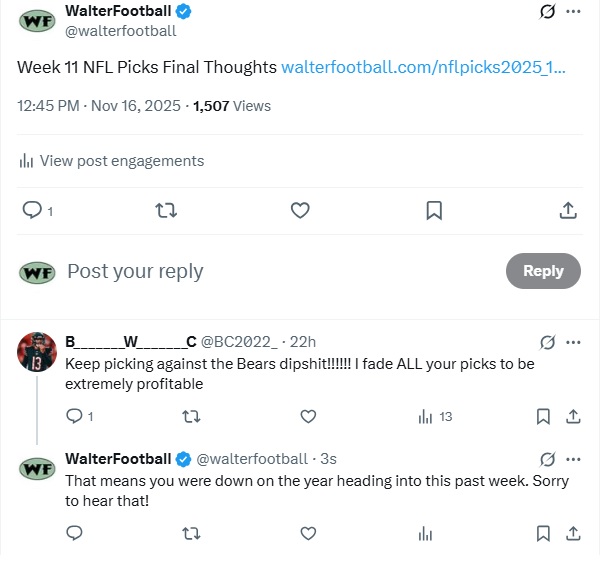Open the BC2022_ user profile picture
The height and width of the screenshot is (575, 609).
[37, 351]
